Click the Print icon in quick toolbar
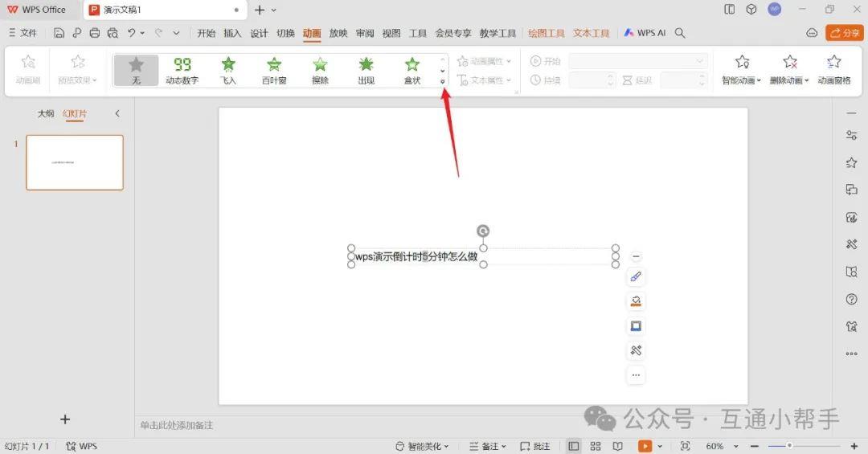This screenshot has height=454, width=868. tap(95, 33)
